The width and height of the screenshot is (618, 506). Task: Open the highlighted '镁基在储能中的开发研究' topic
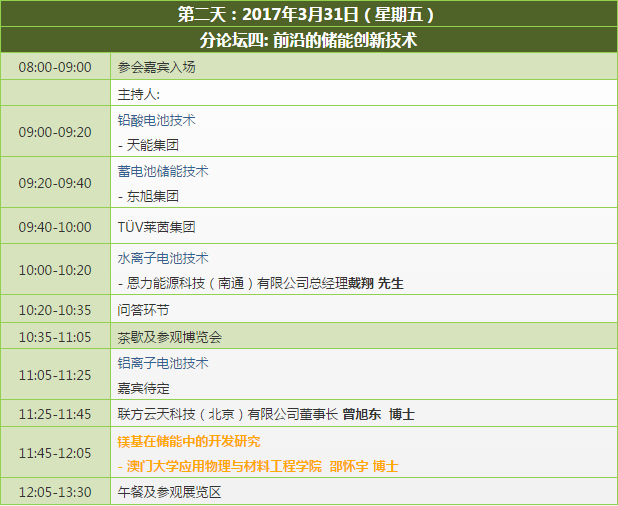click(189, 441)
